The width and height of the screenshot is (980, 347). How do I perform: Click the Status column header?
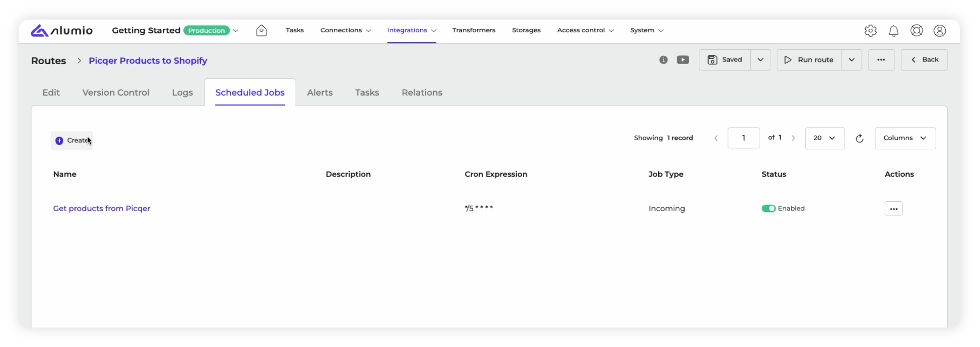point(774,174)
